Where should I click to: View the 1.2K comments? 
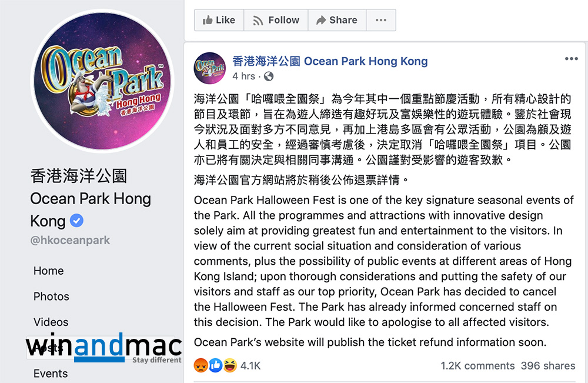pos(477,366)
